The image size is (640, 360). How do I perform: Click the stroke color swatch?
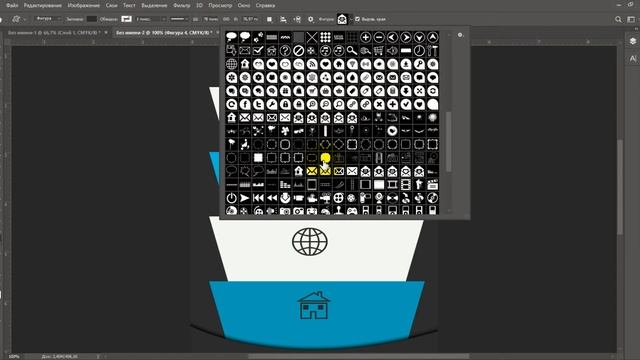click(x=127, y=19)
